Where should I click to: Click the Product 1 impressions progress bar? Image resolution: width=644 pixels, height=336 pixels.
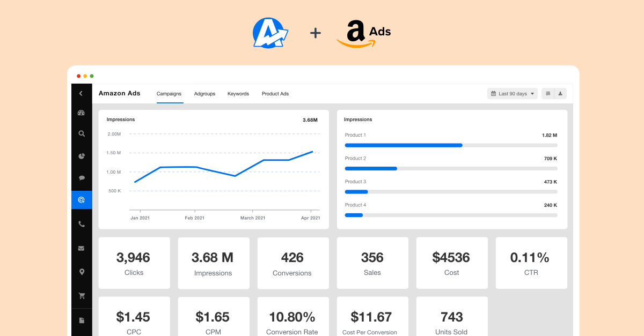[x=402, y=145]
